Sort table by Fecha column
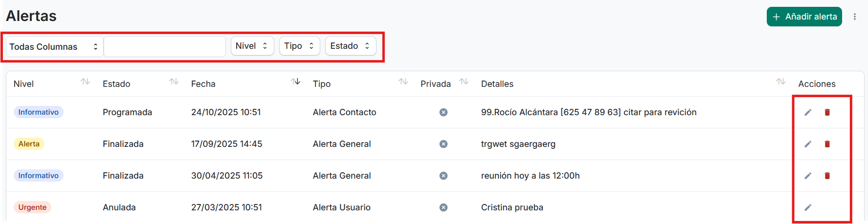This screenshot has height=224, width=868. pos(295,81)
